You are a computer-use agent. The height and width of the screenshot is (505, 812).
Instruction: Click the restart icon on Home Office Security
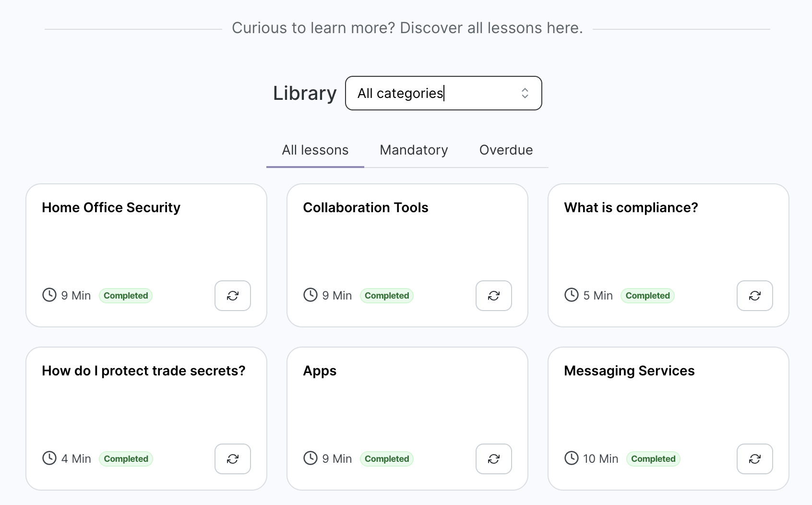tap(232, 296)
